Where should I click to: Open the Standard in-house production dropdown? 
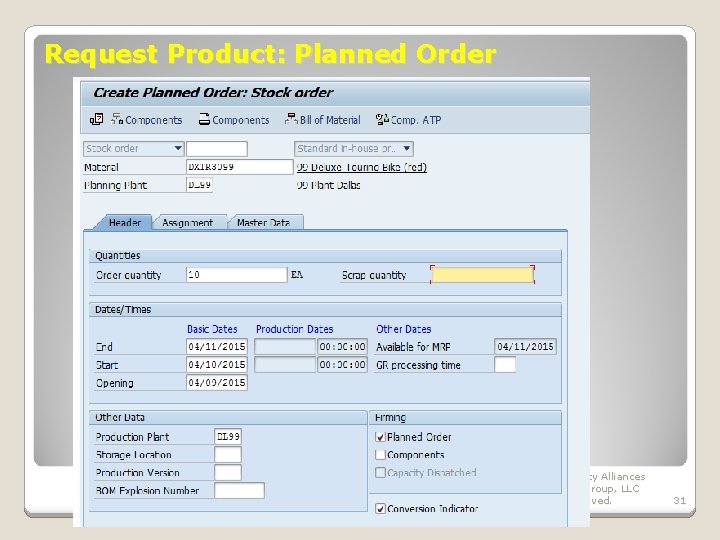click(354, 148)
